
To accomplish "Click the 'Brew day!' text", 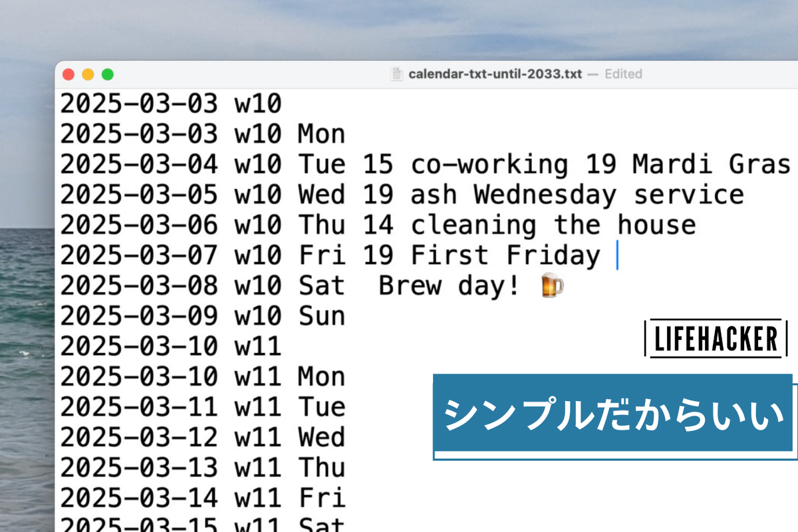I will (x=449, y=286).
